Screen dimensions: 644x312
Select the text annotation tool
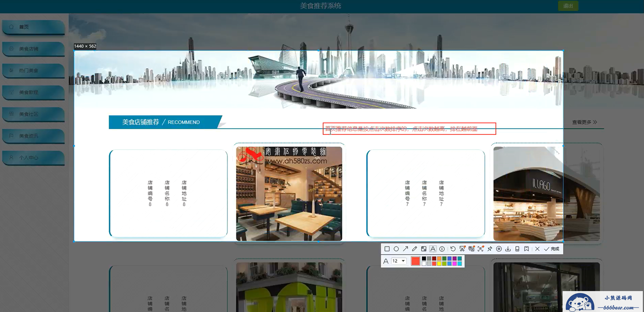coord(433,249)
